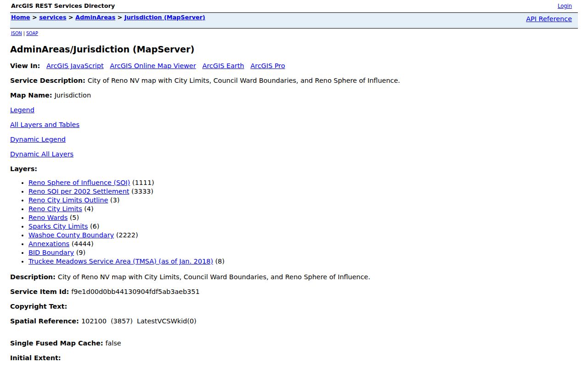Open service in ArcGIS Pro
Image resolution: width=588 pixels, height=368 pixels.
268,66
